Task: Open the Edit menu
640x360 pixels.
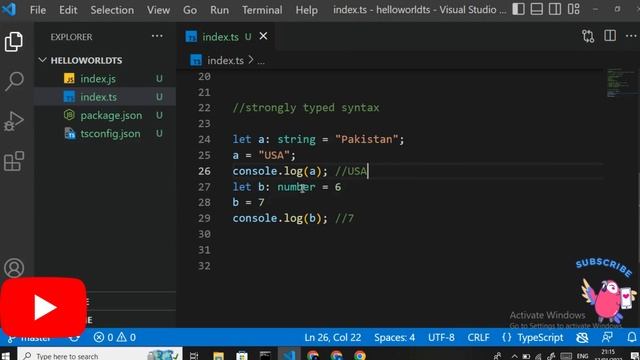Action: coord(68,10)
